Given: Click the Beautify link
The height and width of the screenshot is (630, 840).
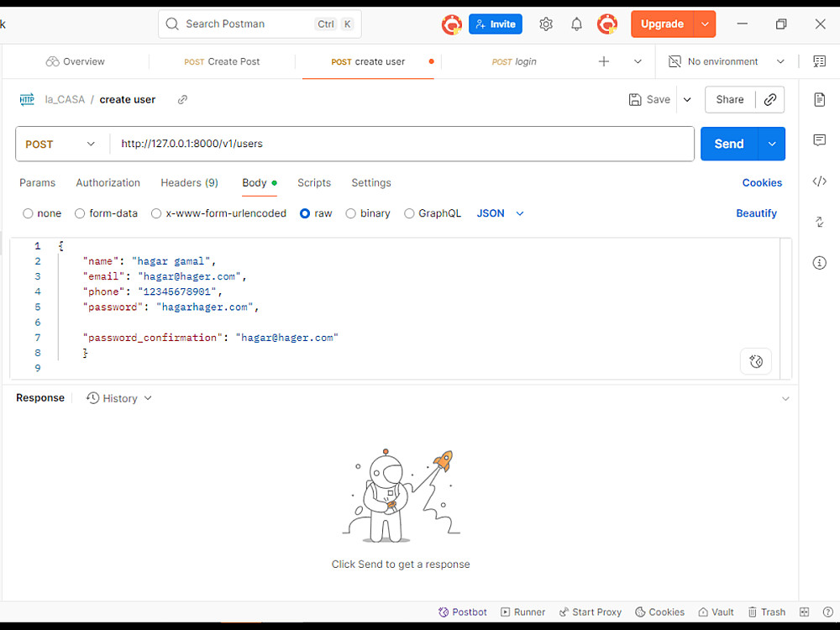Looking at the screenshot, I should pos(756,213).
